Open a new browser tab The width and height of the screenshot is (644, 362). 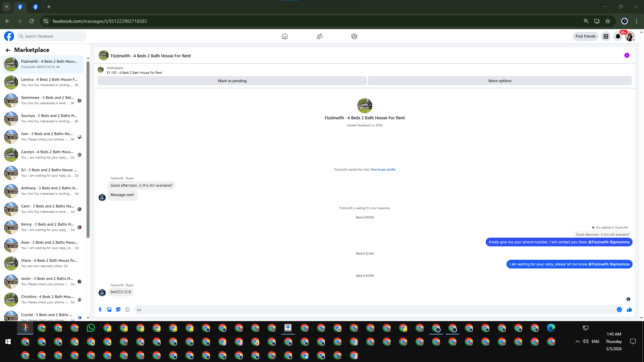point(49,7)
